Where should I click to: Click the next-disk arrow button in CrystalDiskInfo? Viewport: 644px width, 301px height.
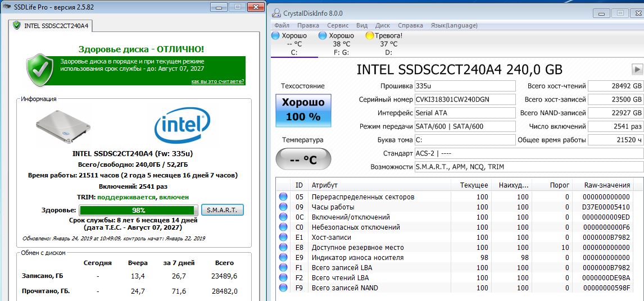point(637,69)
